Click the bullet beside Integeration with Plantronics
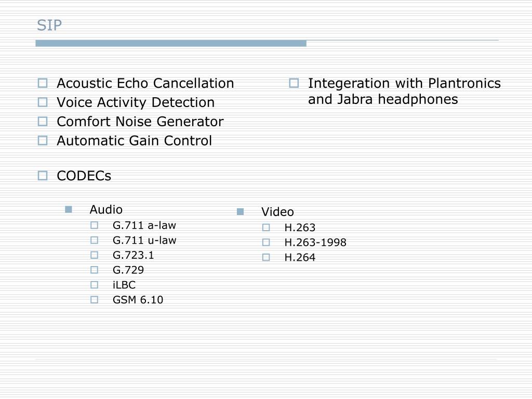The image size is (532, 399). [294, 83]
